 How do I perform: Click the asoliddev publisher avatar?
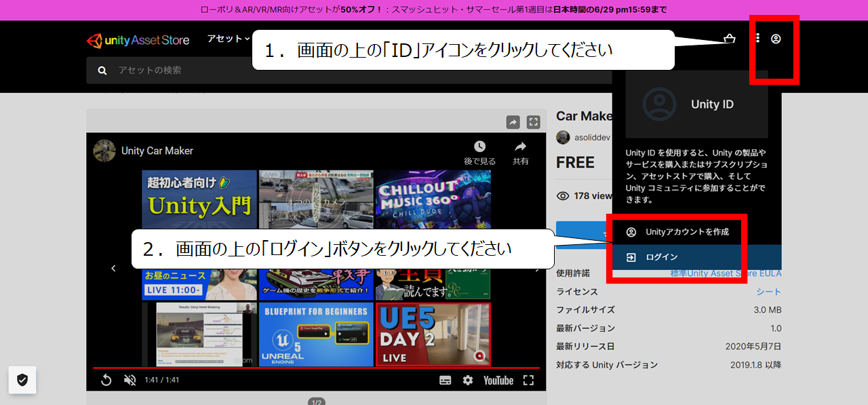[x=563, y=138]
